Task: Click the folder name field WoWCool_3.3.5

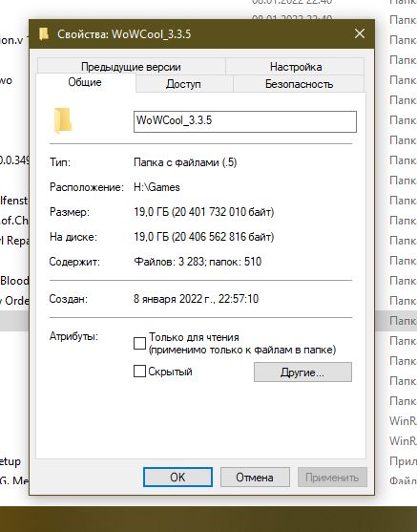Action: (x=245, y=121)
